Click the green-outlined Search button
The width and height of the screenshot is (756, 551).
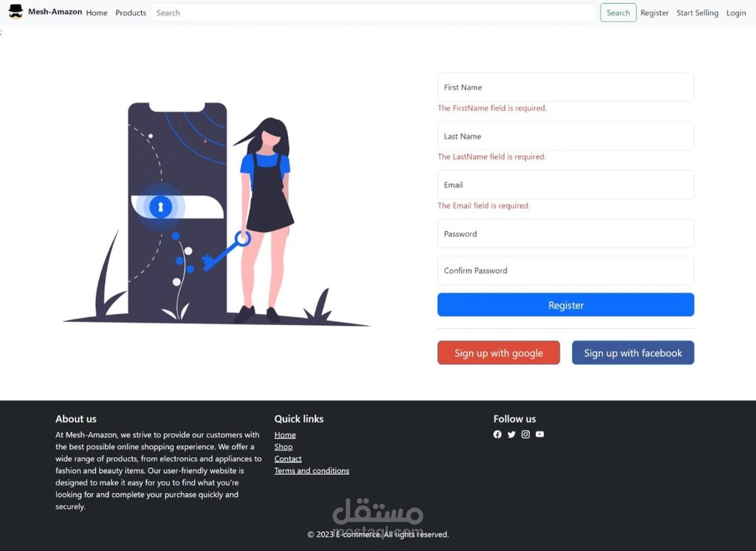tap(618, 13)
